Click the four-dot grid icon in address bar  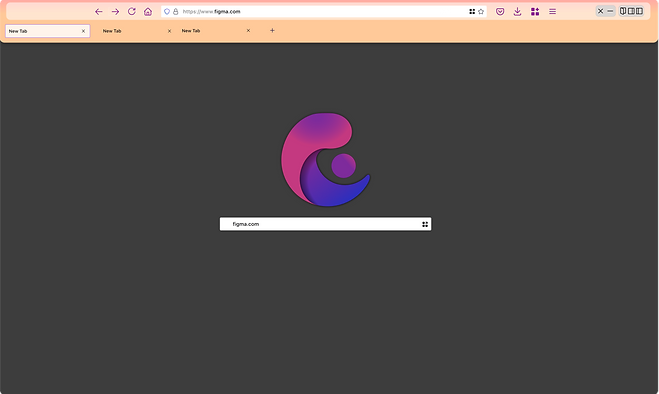472,12
